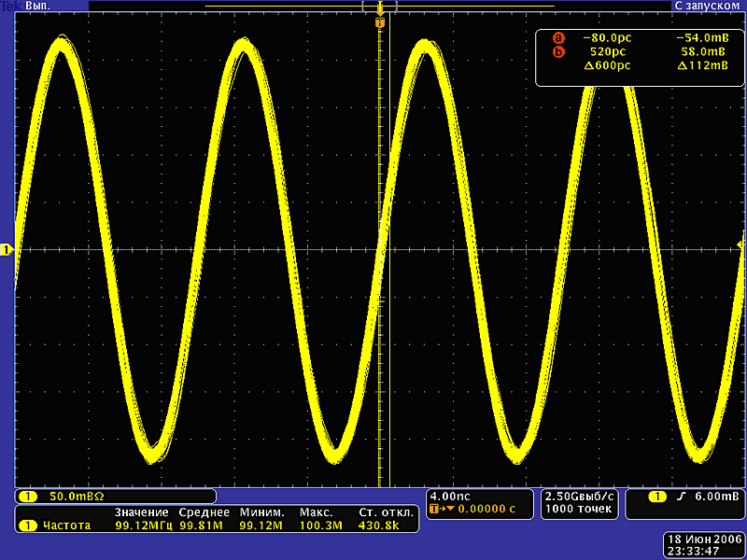
Task: Click the orange trigger position T marker
Action: tap(380, 21)
